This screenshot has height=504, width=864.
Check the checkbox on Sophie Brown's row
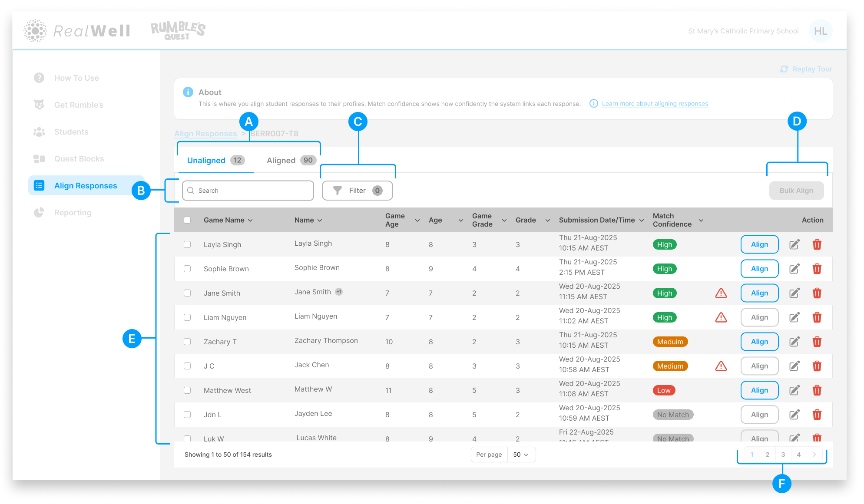pos(187,268)
